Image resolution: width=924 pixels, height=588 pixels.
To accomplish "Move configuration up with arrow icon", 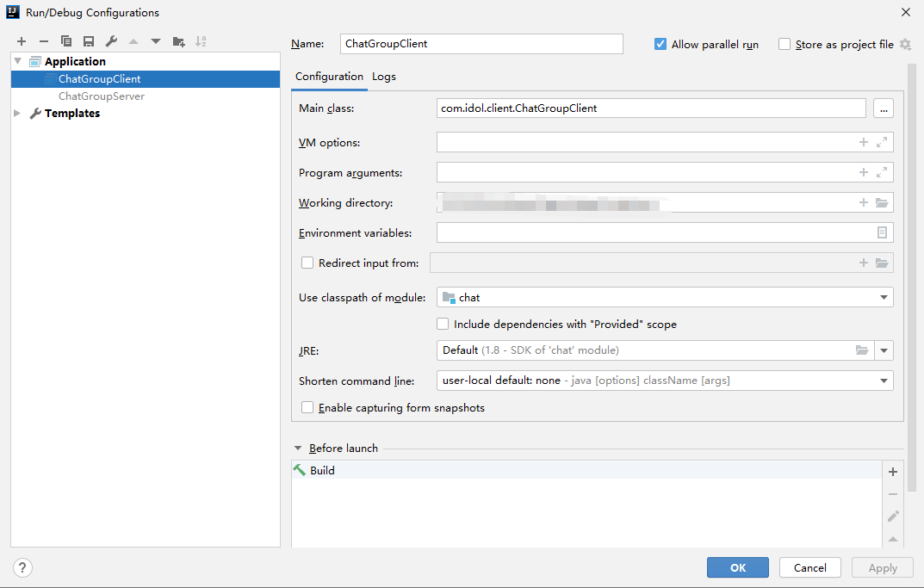I will click(133, 41).
